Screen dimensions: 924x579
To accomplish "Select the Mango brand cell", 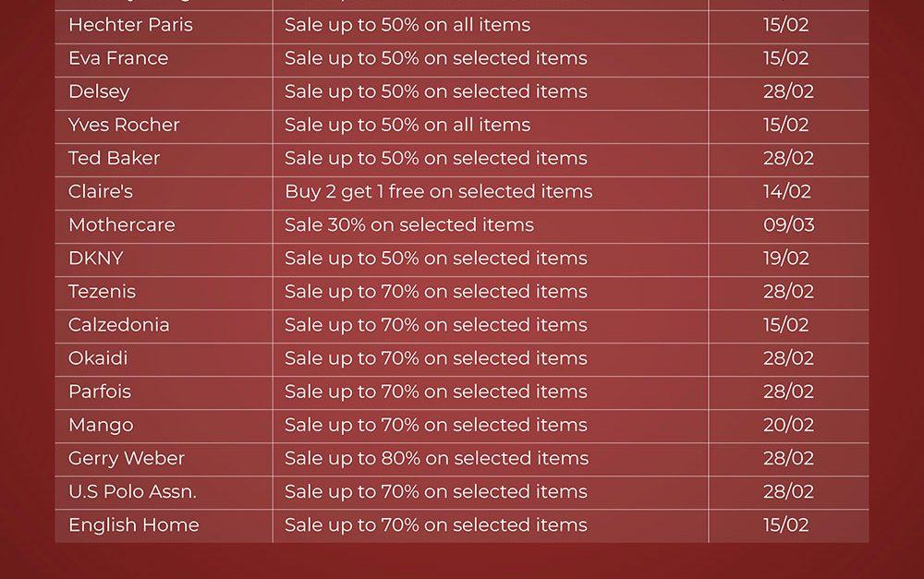I will click(101, 425).
